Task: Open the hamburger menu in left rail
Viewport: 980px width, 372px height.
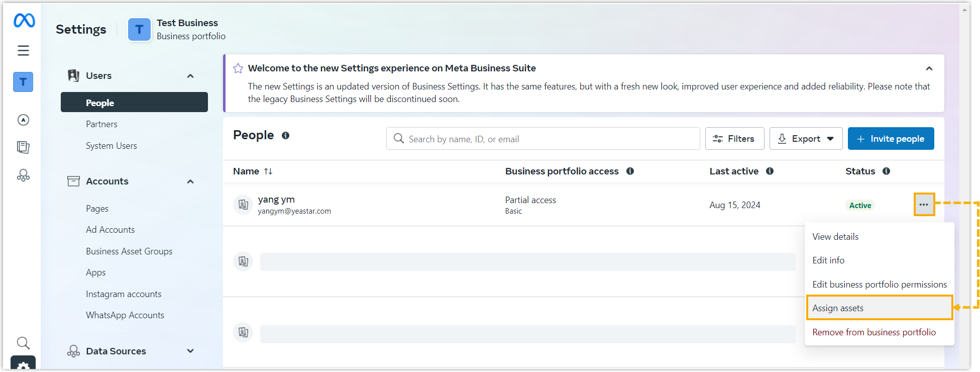Action: pyautogui.click(x=23, y=50)
